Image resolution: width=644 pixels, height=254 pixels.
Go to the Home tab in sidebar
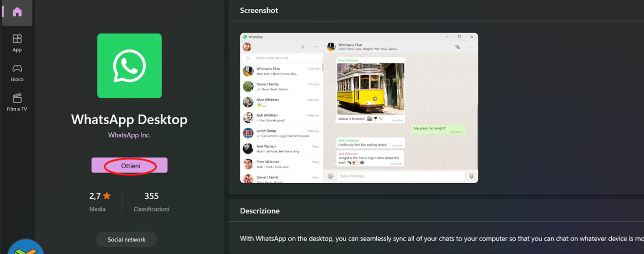point(17,12)
